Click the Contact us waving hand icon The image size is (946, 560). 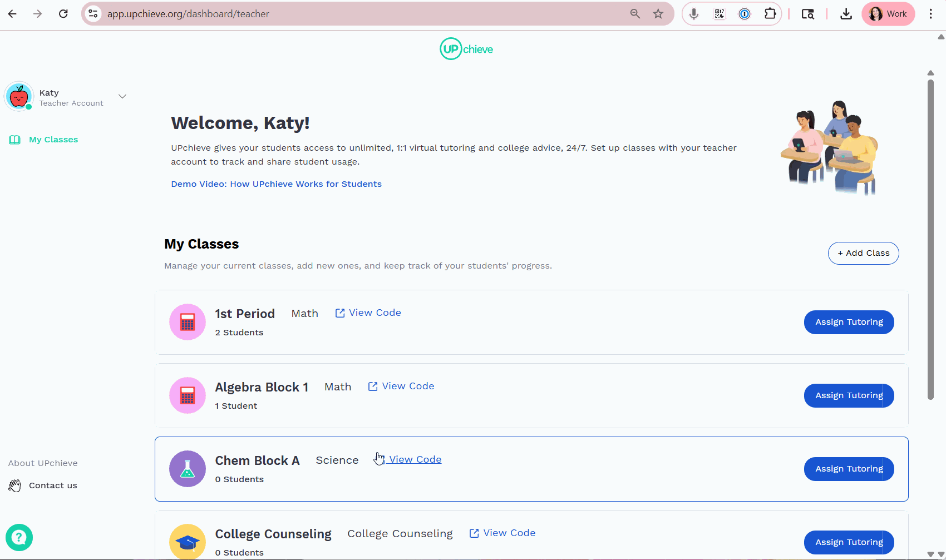point(14,485)
